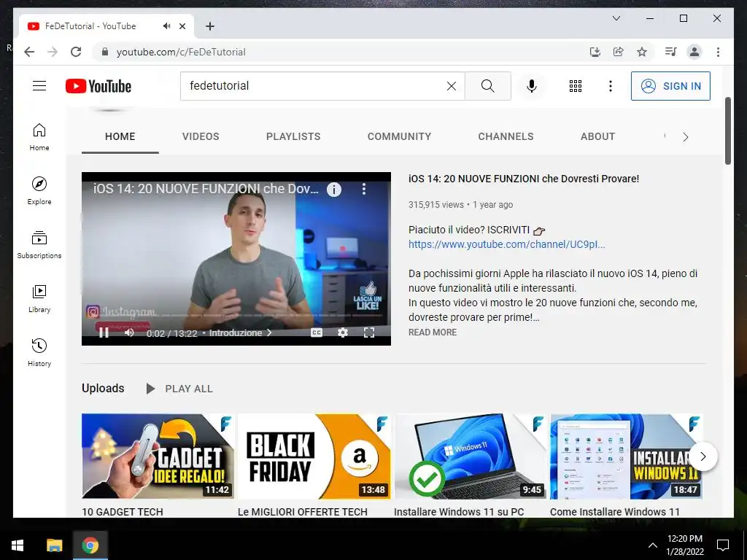Open the youtube.com/channel link in description

point(506,244)
